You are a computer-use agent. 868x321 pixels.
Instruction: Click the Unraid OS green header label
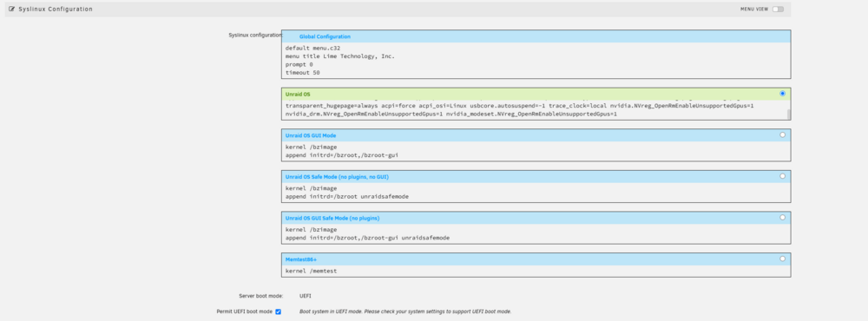[298, 94]
